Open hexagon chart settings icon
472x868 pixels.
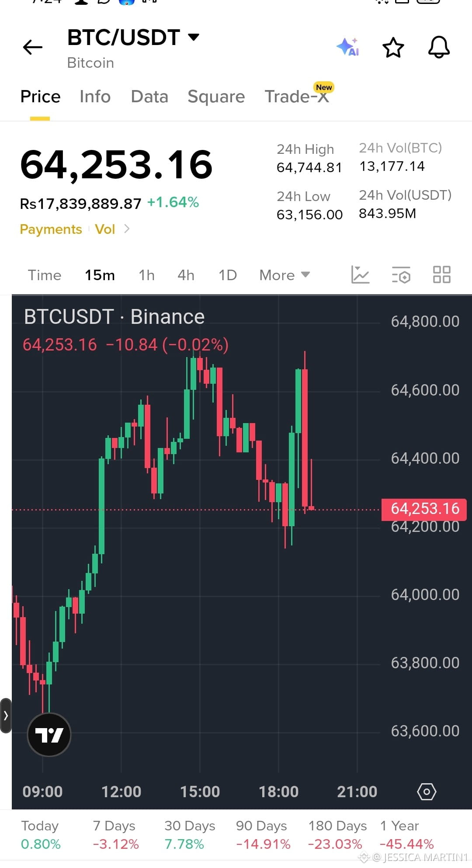point(427,792)
